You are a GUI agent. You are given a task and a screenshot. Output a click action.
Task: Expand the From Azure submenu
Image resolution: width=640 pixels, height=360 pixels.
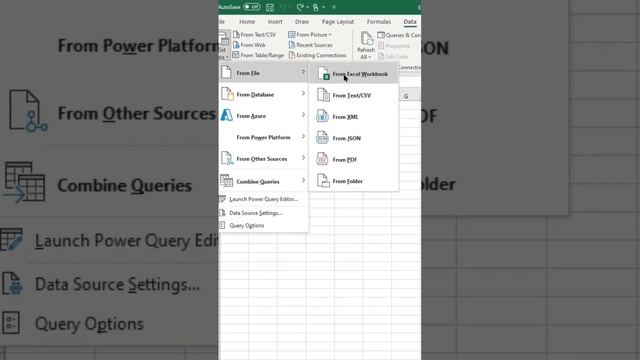coord(263,116)
